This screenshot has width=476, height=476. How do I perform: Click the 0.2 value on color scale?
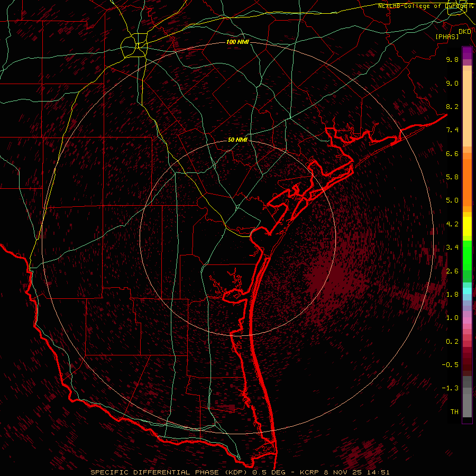[452, 342]
